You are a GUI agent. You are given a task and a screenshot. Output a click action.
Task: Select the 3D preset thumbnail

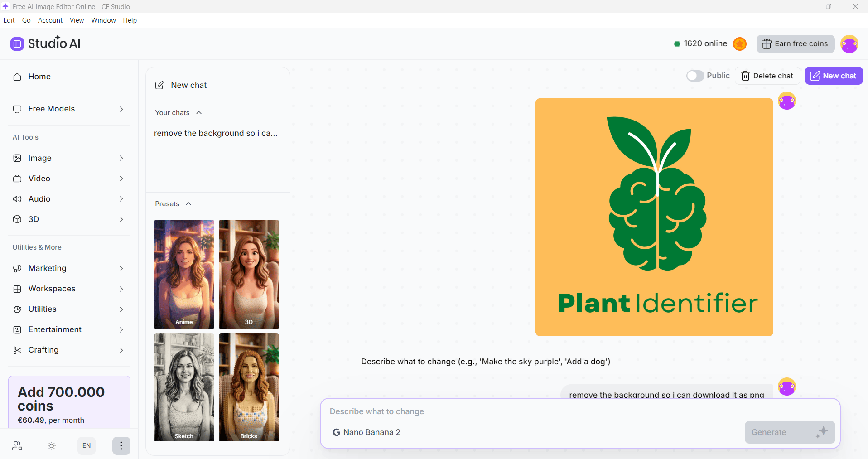pos(249,274)
